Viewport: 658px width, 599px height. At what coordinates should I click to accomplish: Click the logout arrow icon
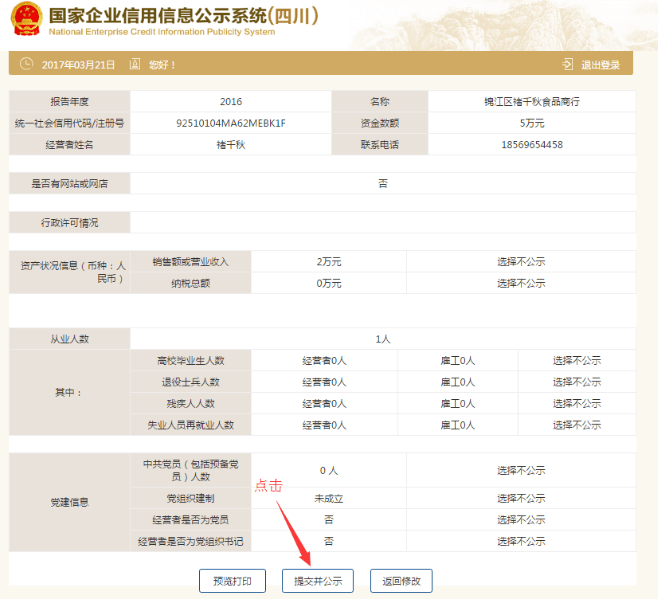tap(567, 64)
